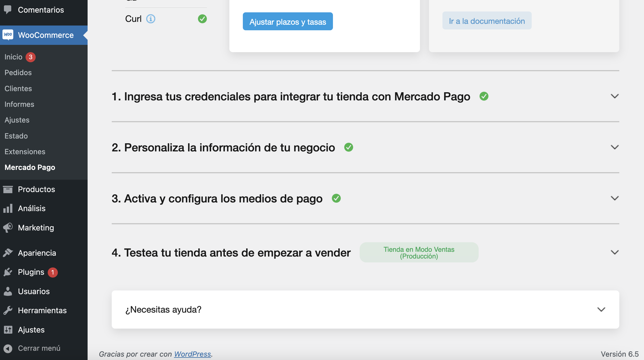Click the main Ajustes sliders icon

pos(8,330)
